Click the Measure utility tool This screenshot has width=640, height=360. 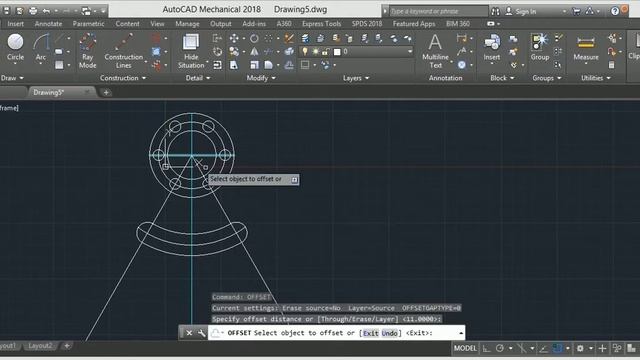click(586, 48)
